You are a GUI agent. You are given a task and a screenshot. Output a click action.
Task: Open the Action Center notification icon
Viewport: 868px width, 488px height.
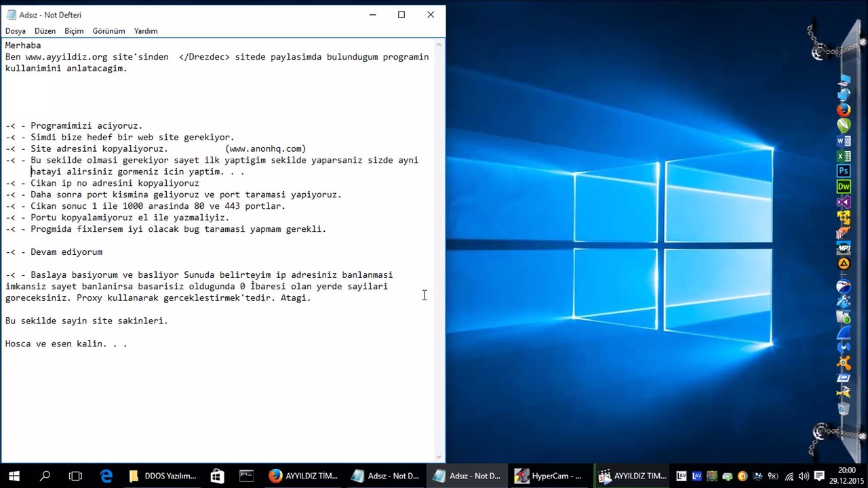(x=819, y=476)
